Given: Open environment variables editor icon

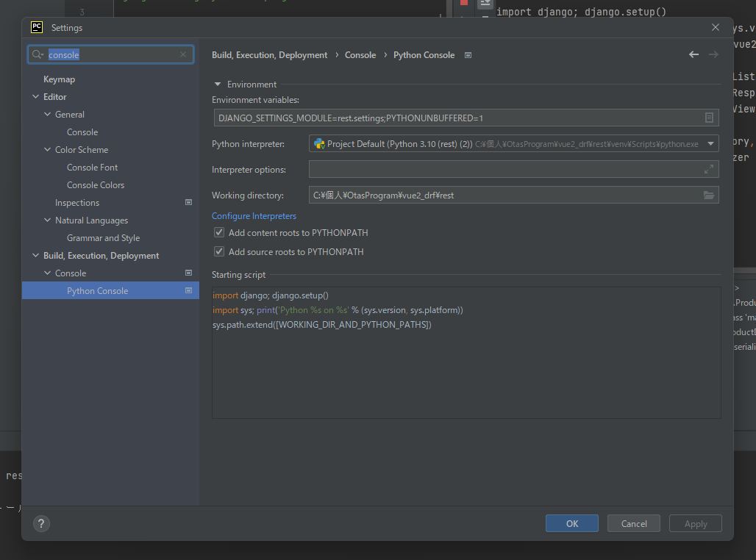Looking at the screenshot, I should click(709, 118).
